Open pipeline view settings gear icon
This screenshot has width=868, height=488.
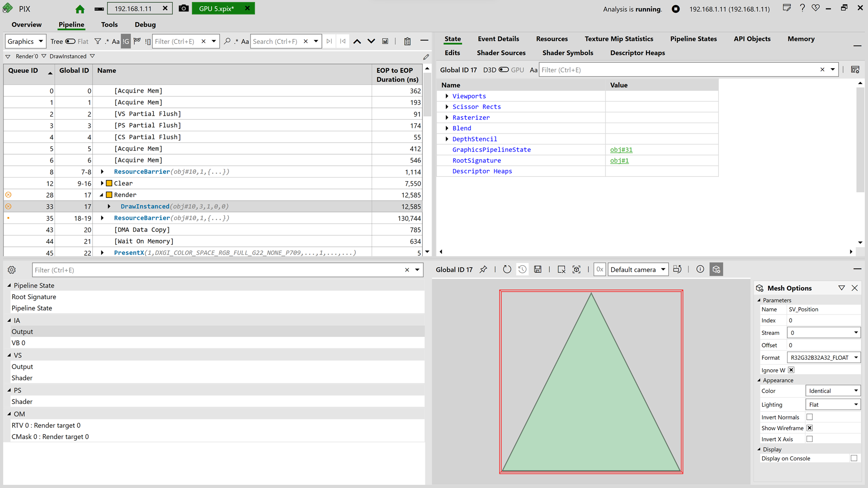(x=12, y=270)
